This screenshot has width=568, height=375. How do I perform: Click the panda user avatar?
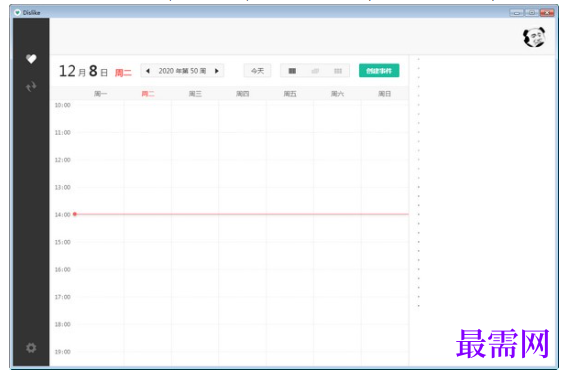pyautogui.click(x=534, y=37)
